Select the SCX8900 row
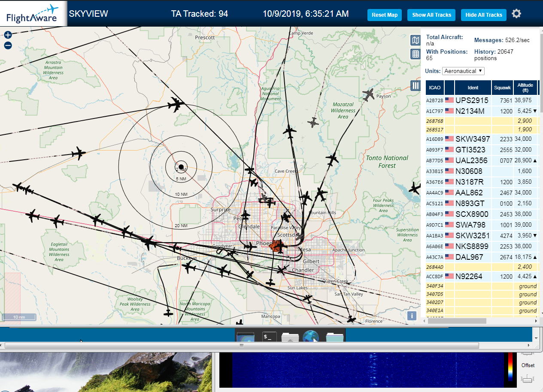The image size is (543, 392). coord(482,214)
